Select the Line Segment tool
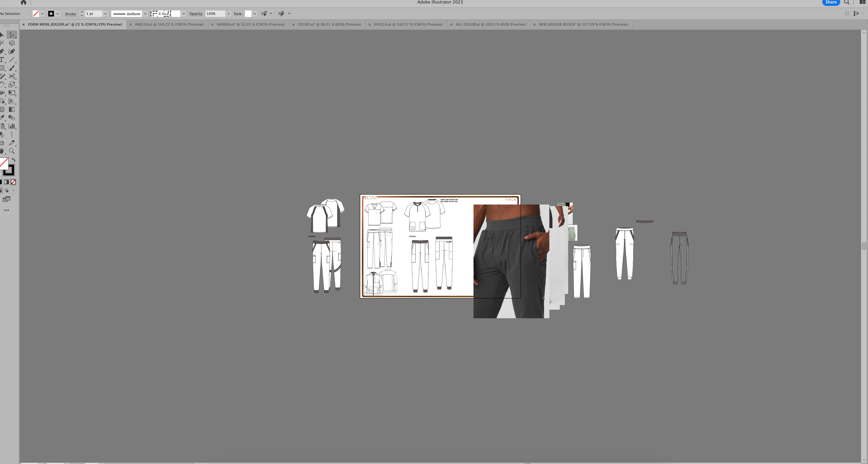The width and height of the screenshot is (868, 464). pyautogui.click(x=12, y=60)
